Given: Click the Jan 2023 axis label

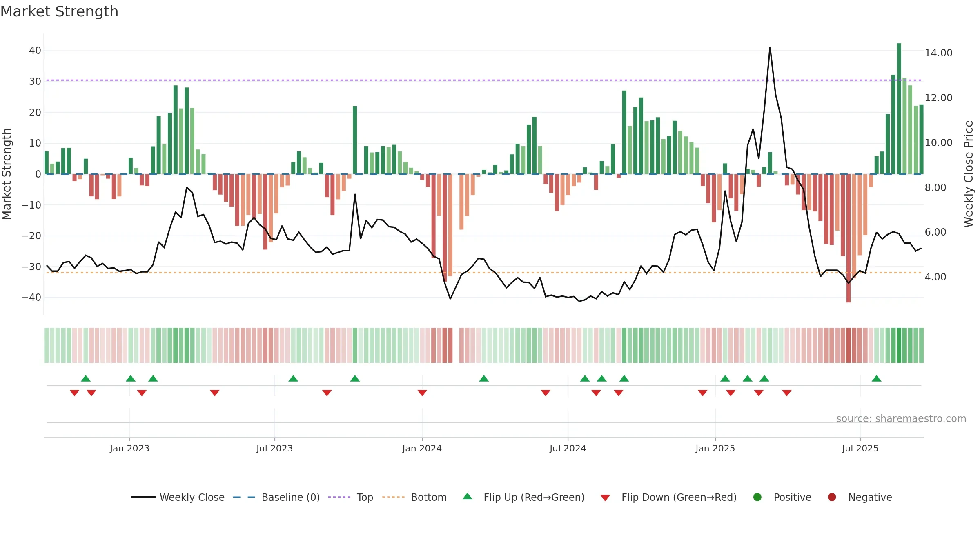Looking at the screenshot, I should tap(129, 449).
